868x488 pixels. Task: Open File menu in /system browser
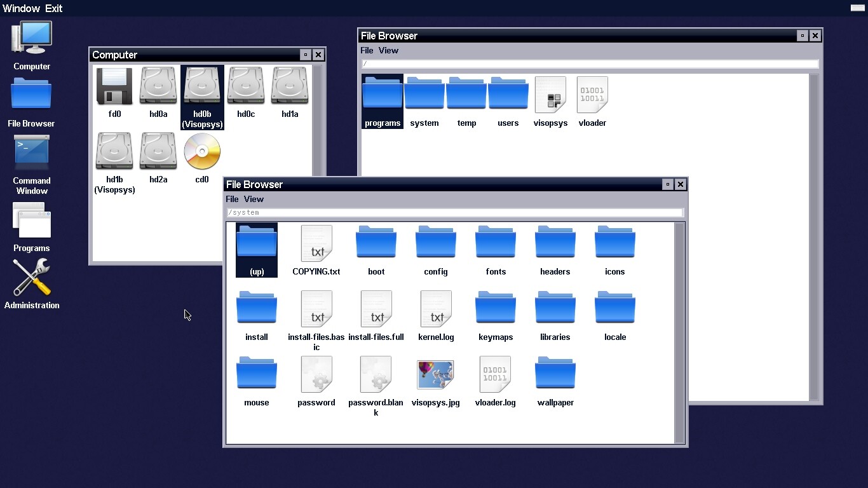pos(232,199)
